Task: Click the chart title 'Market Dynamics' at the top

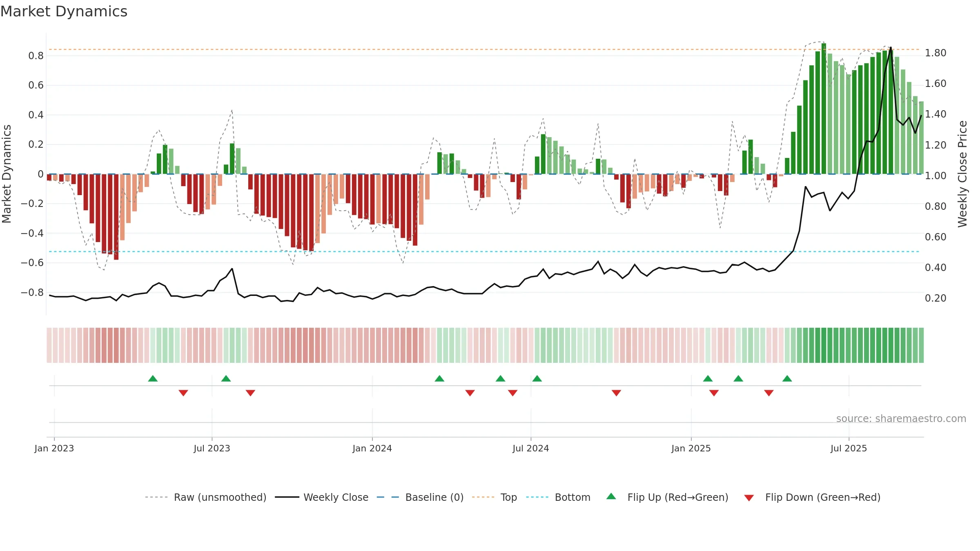Action: (x=64, y=11)
